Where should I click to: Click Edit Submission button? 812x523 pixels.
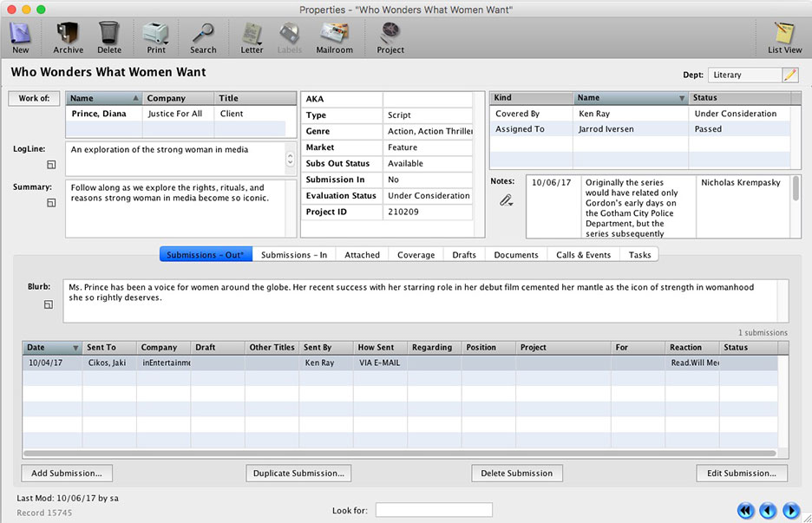pos(742,474)
